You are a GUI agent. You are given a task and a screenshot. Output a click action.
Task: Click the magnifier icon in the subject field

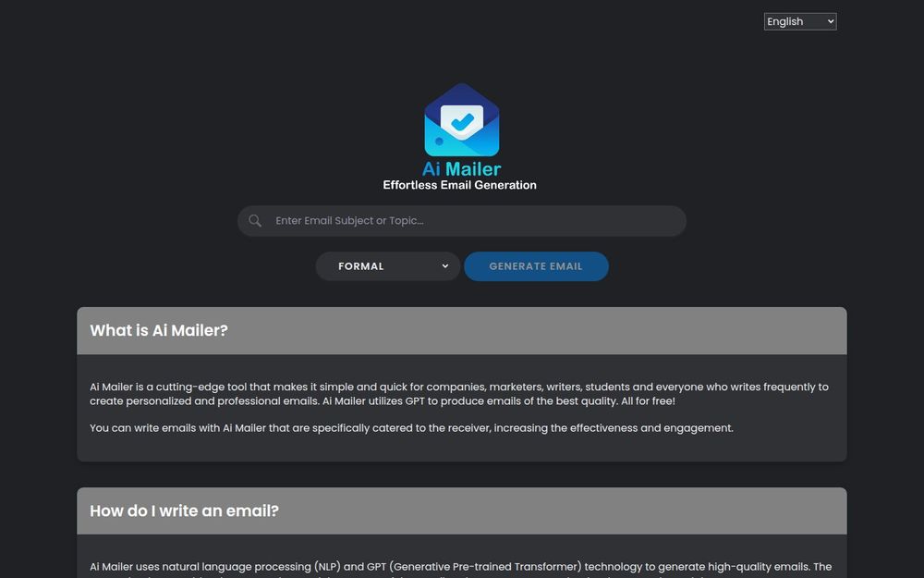255,221
